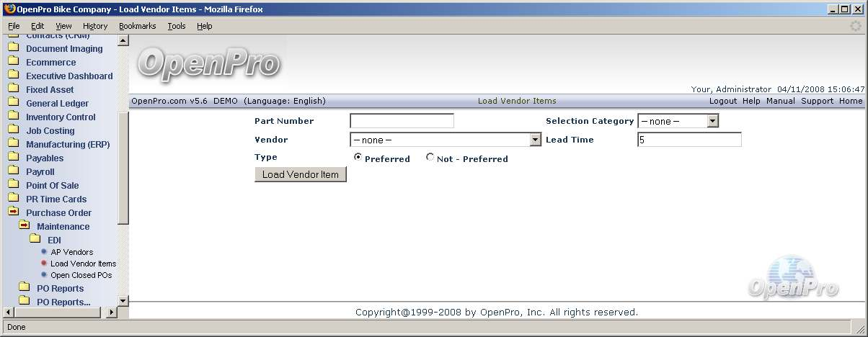The image size is (868, 337).
Task: Click the sidebar scroll down arrow
Action: (123, 300)
